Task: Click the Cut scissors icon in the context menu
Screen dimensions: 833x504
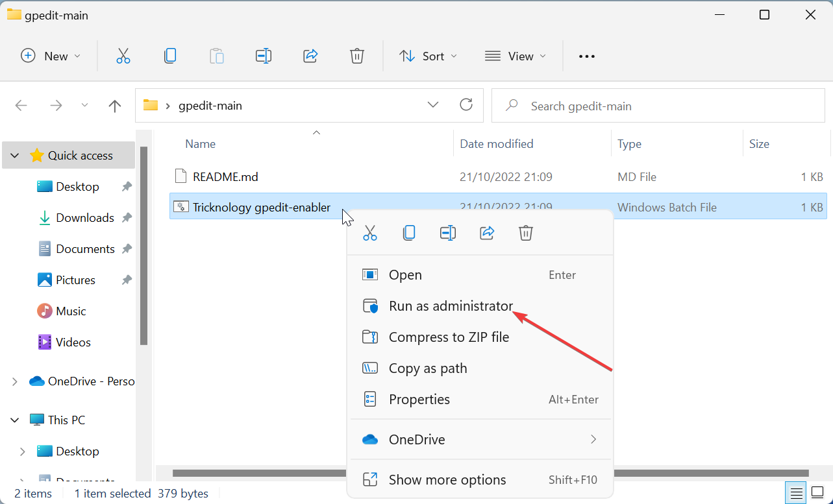Action: click(x=370, y=233)
